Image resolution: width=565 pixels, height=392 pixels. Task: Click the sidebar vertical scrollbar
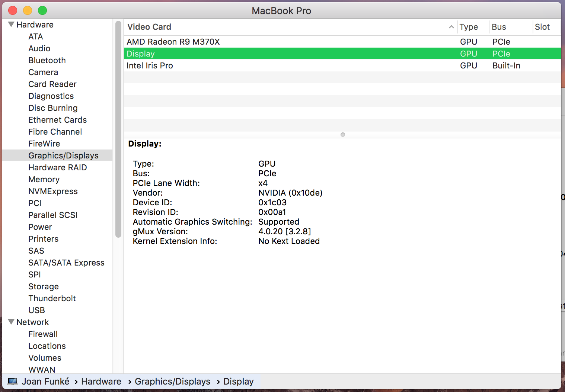click(118, 129)
